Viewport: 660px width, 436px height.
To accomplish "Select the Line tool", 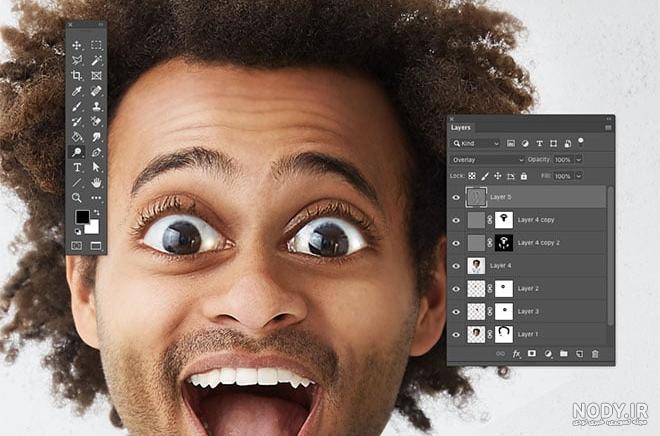I will [x=77, y=182].
